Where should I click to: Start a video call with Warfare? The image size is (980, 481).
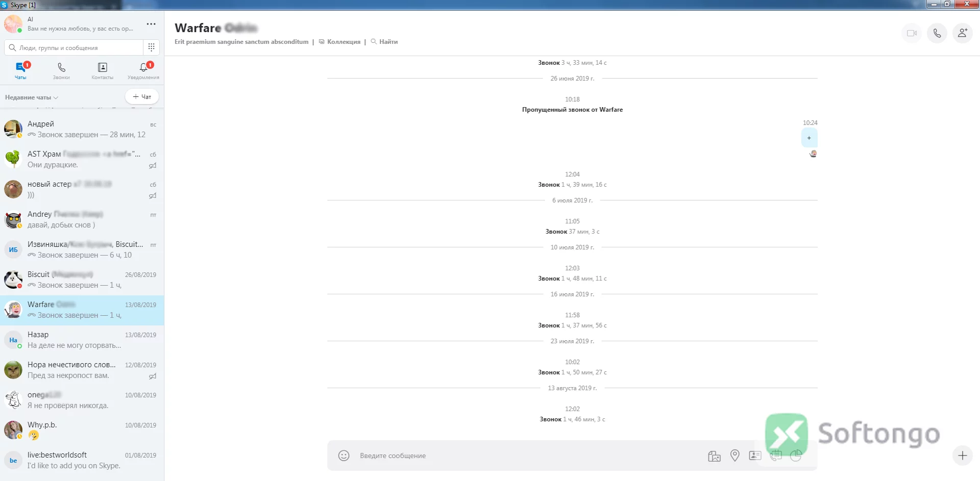point(912,33)
